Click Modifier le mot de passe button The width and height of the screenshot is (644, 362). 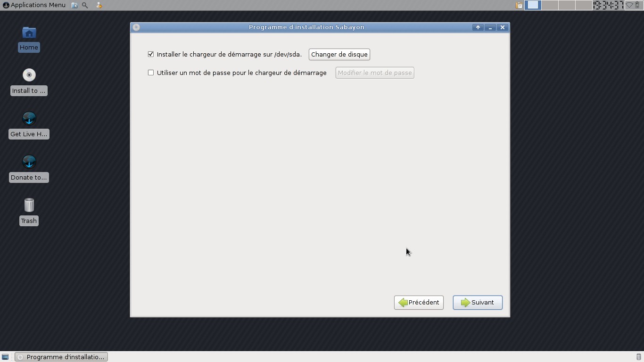(375, 73)
